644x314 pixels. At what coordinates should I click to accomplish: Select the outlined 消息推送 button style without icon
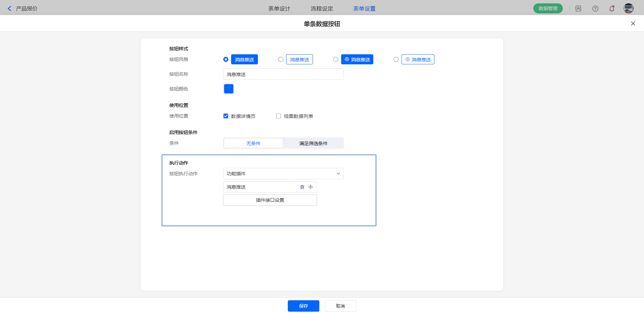(x=281, y=59)
